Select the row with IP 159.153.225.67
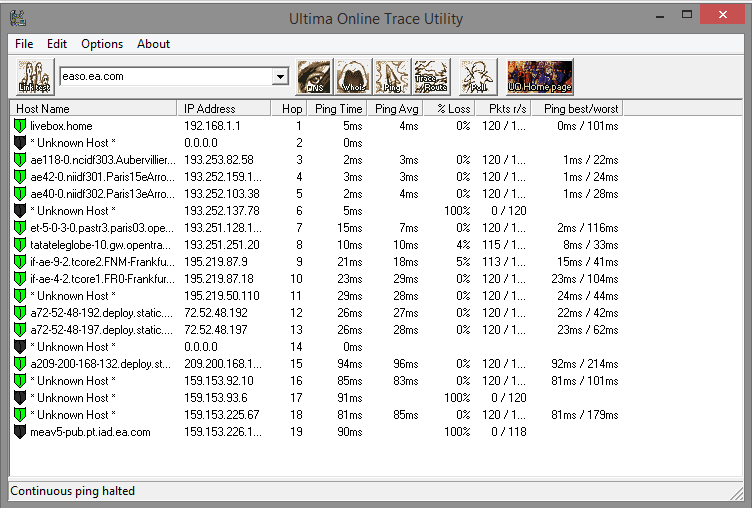 point(221,415)
